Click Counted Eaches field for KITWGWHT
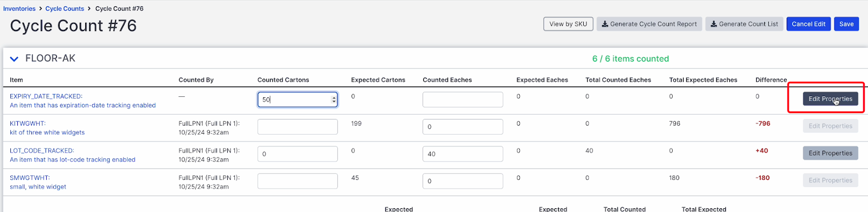The height and width of the screenshot is (212, 868). tap(463, 127)
